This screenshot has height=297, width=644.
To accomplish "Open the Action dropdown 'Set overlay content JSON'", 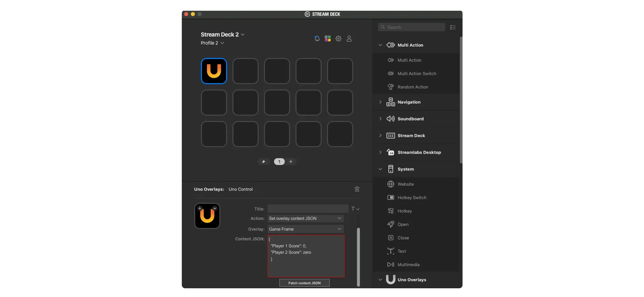I will 306,218.
